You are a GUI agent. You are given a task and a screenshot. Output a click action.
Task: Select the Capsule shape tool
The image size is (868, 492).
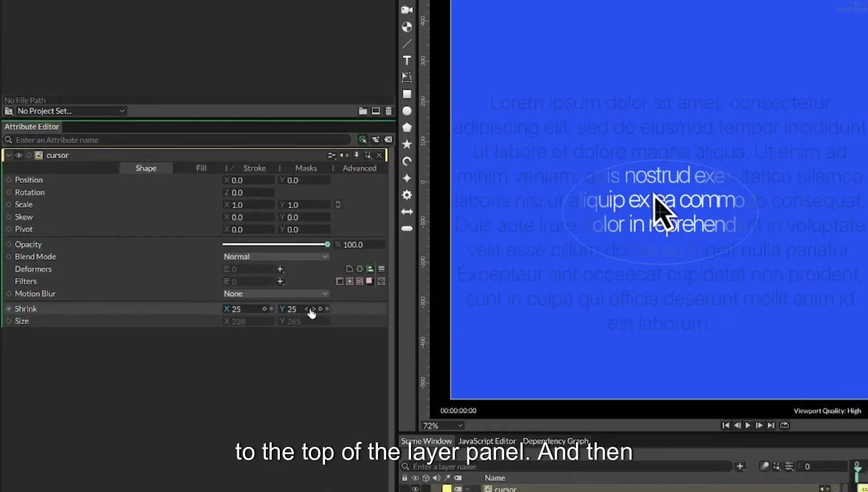(407, 228)
